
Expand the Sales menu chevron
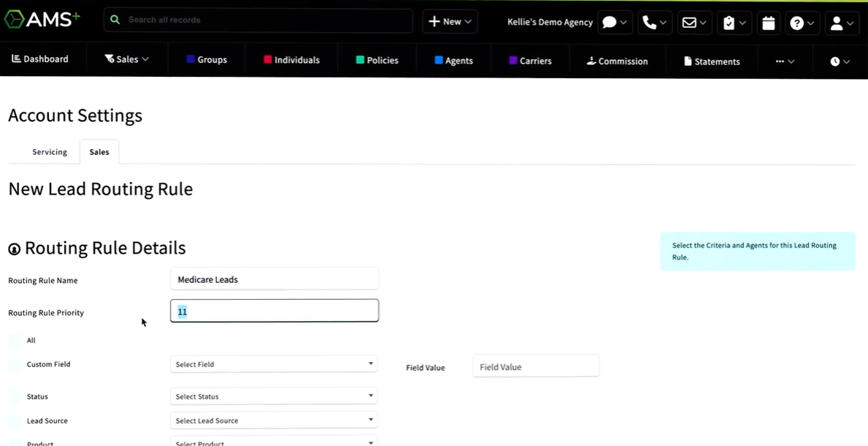[145, 58]
